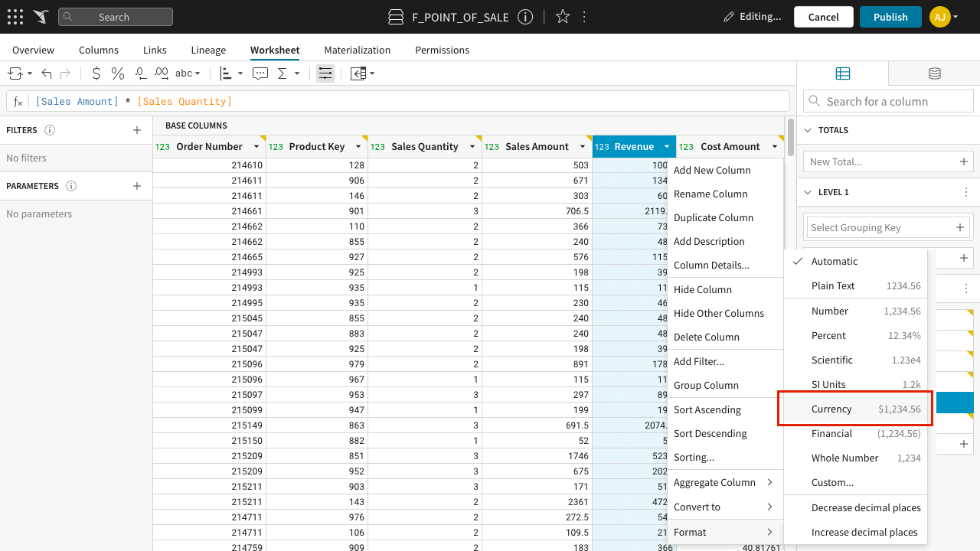Expand Aggregate Column submenu
The width and height of the screenshot is (980, 551).
click(x=725, y=482)
